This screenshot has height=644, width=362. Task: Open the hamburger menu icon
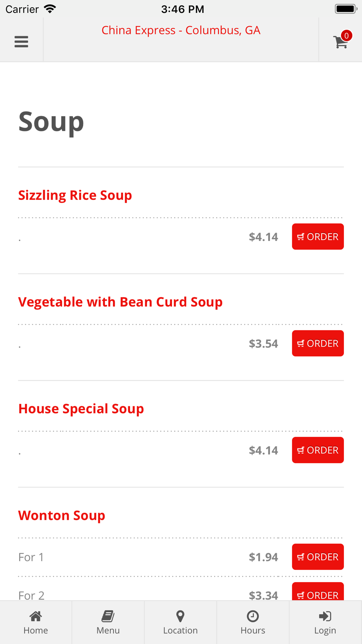(21, 42)
